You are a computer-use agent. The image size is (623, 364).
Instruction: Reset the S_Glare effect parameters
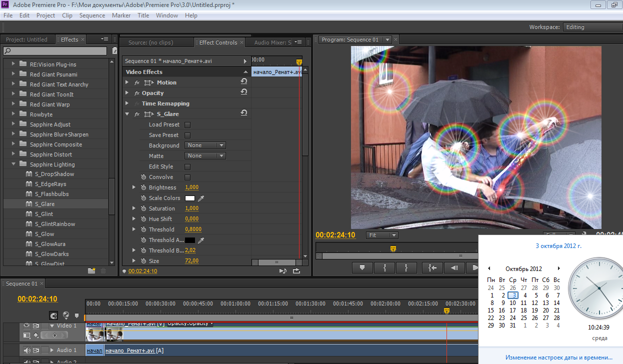click(244, 113)
